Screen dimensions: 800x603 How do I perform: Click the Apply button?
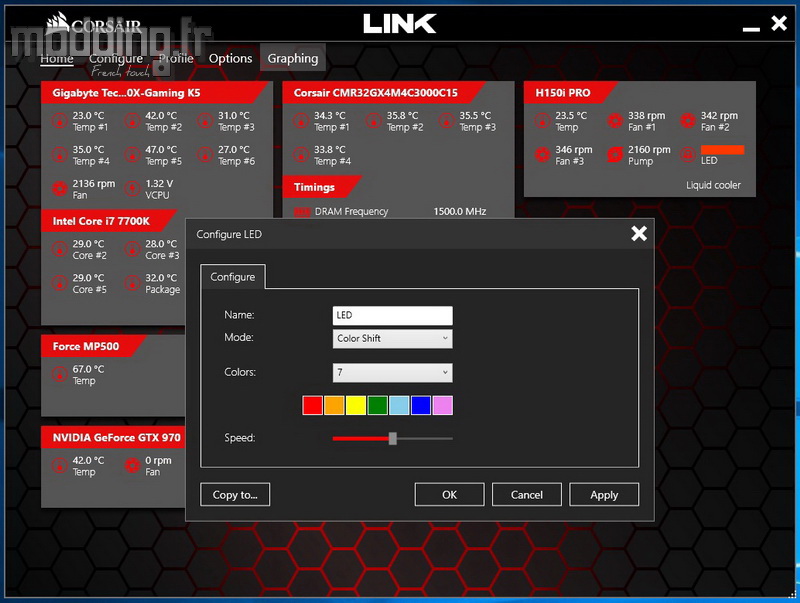[604, 495]
